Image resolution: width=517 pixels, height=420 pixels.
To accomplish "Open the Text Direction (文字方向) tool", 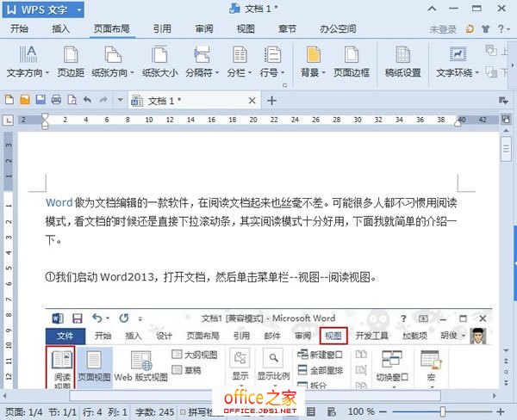I will click(x=28, y=62).
